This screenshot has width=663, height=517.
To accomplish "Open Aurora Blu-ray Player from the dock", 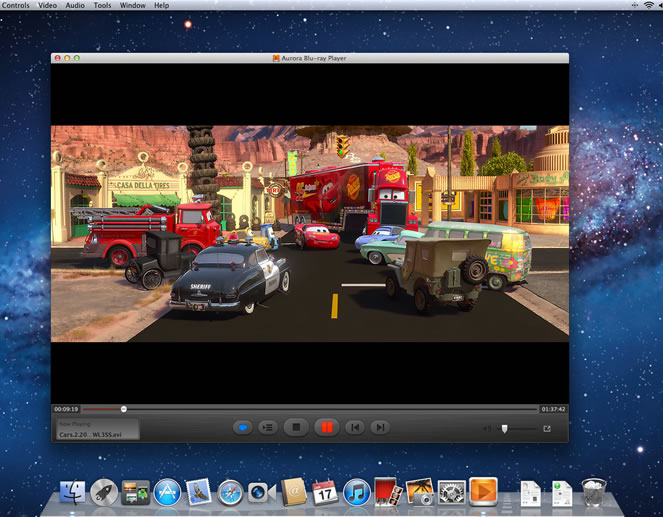I will (483, 491).
